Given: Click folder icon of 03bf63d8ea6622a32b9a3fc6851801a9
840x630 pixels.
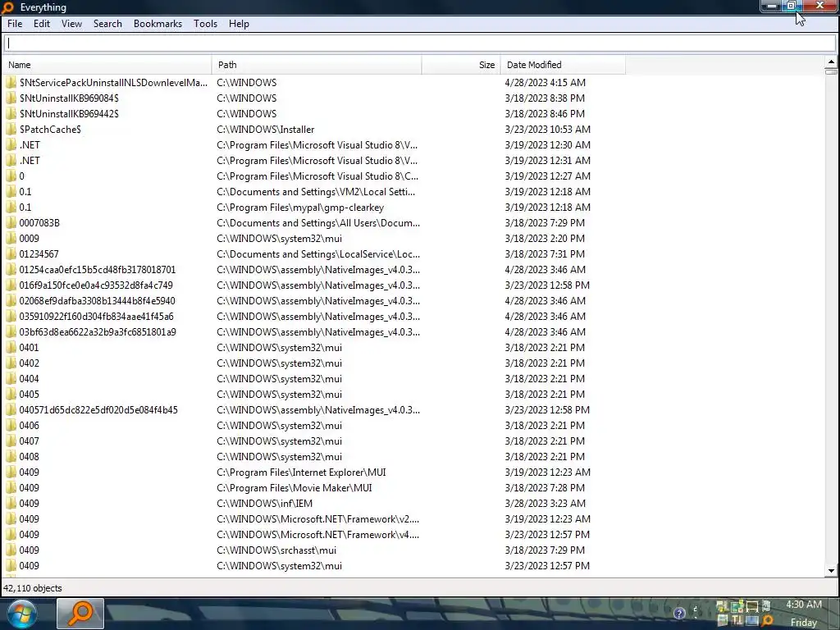Looking at the screenshot, I should (11, 331).
